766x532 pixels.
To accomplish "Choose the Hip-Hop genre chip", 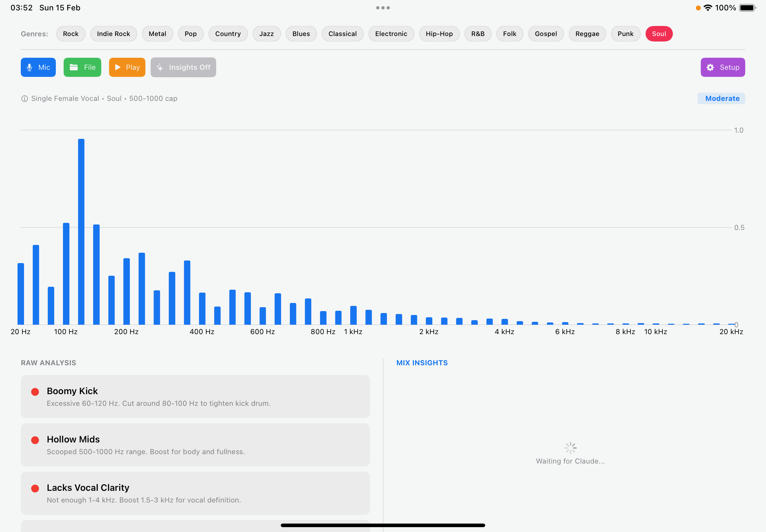I will click(439, 34).
